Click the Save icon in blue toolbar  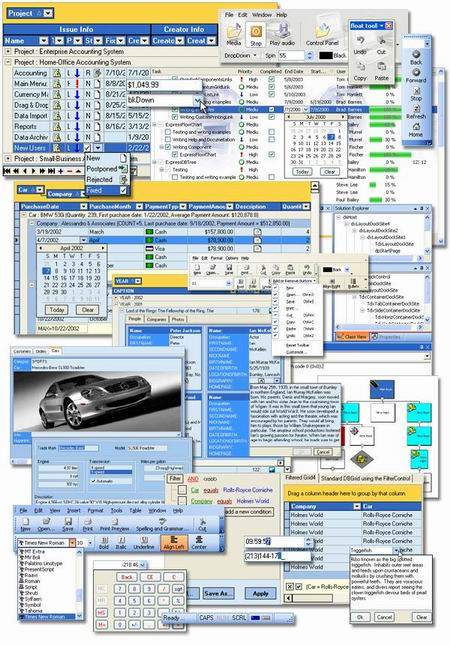click(68, 522)
